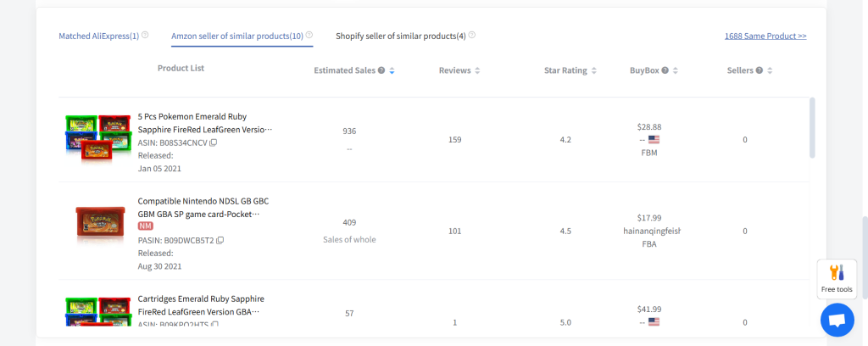
Task: Switch to Shopify seller of similar products tab
Action: [x=401, y=36]
